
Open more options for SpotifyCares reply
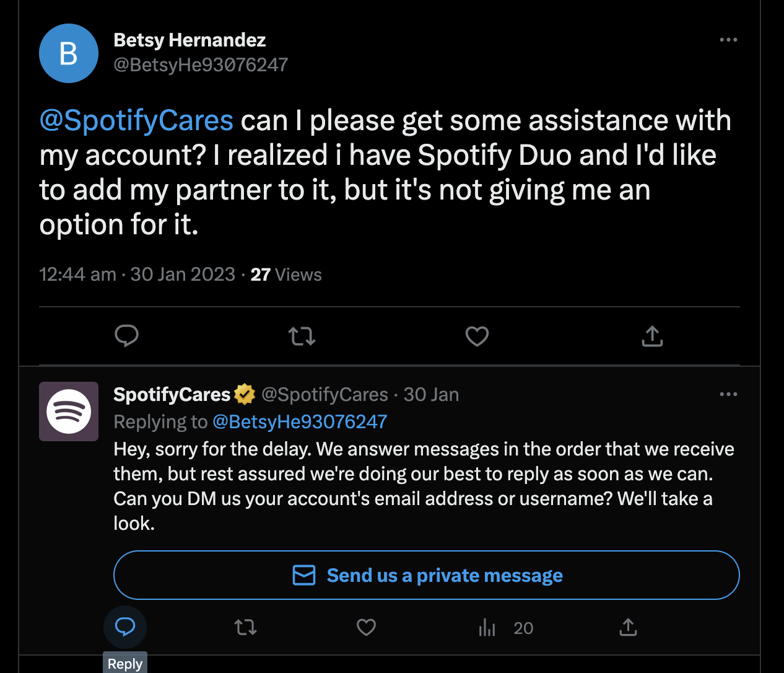point(728,394)
